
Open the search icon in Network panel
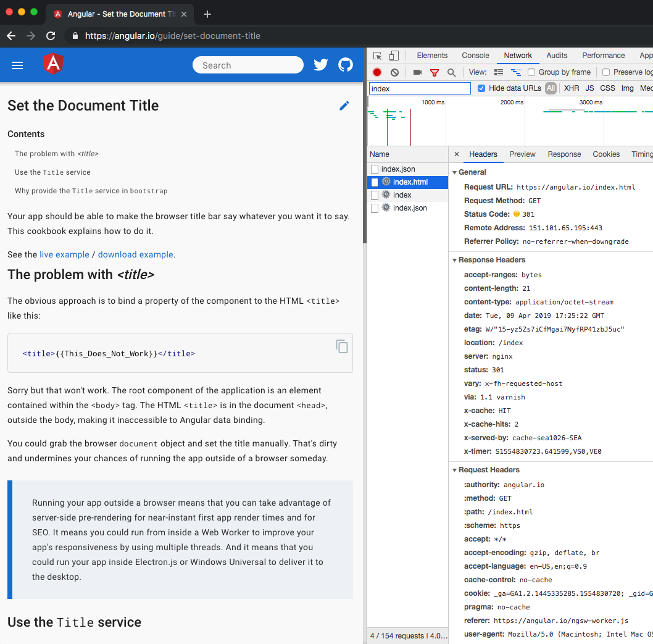[451, 72]
